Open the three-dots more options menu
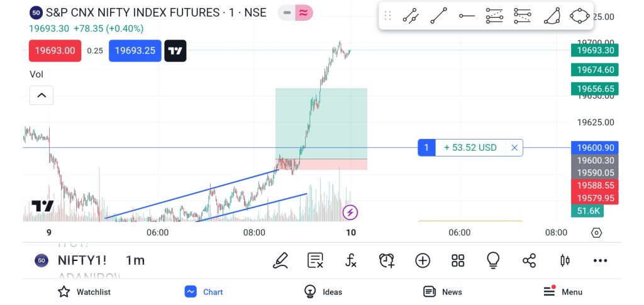Screen dimensions: 644x305 (600, 260)
